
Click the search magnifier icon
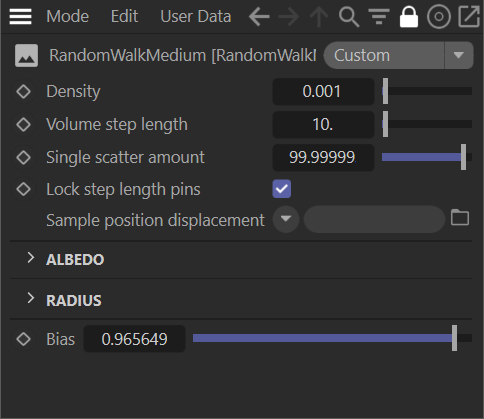click(349, 17)
